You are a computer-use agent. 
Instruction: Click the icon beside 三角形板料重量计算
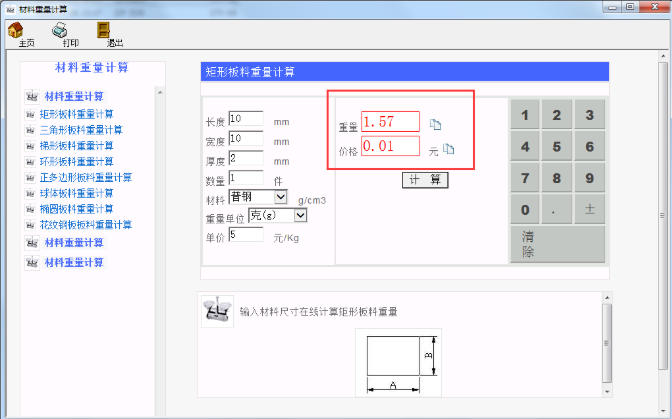tap(30, 130)
